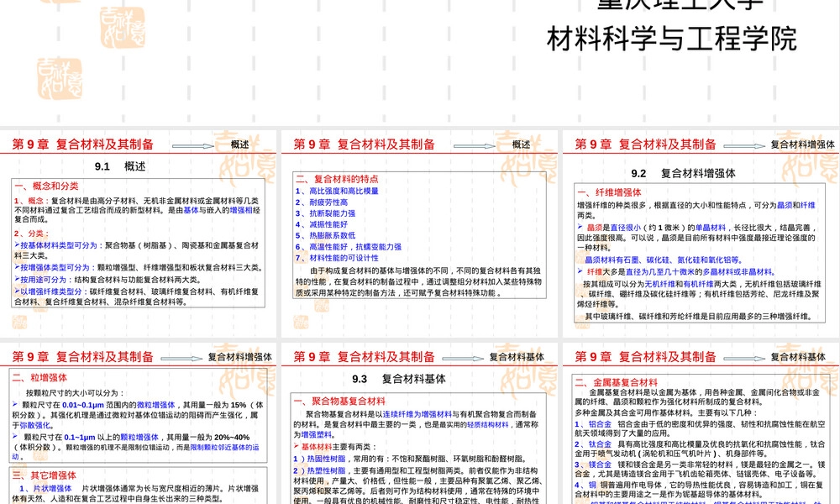Click the blue label 1)热固性树脂
The image size is (840, 504).
tap(319, 459)
